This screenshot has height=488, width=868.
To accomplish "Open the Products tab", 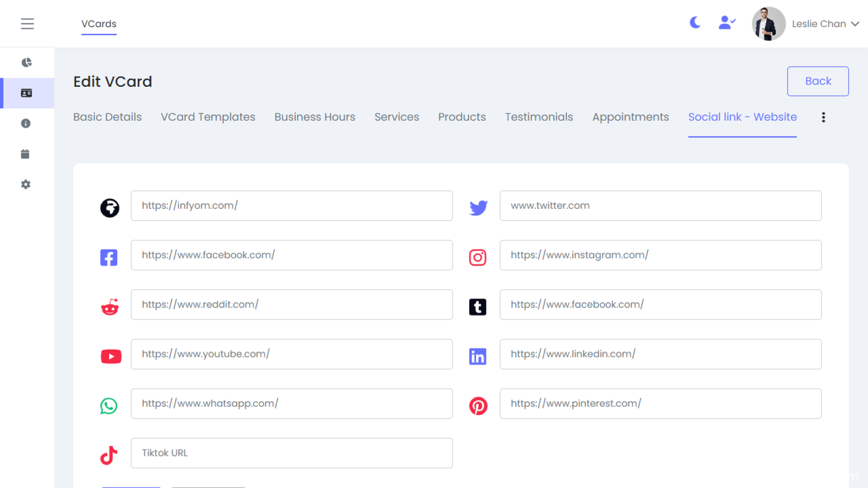I will coord(462,117).
